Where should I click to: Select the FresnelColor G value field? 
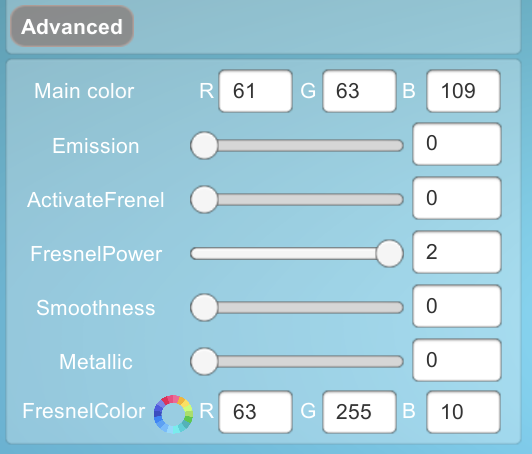[359, 412]
